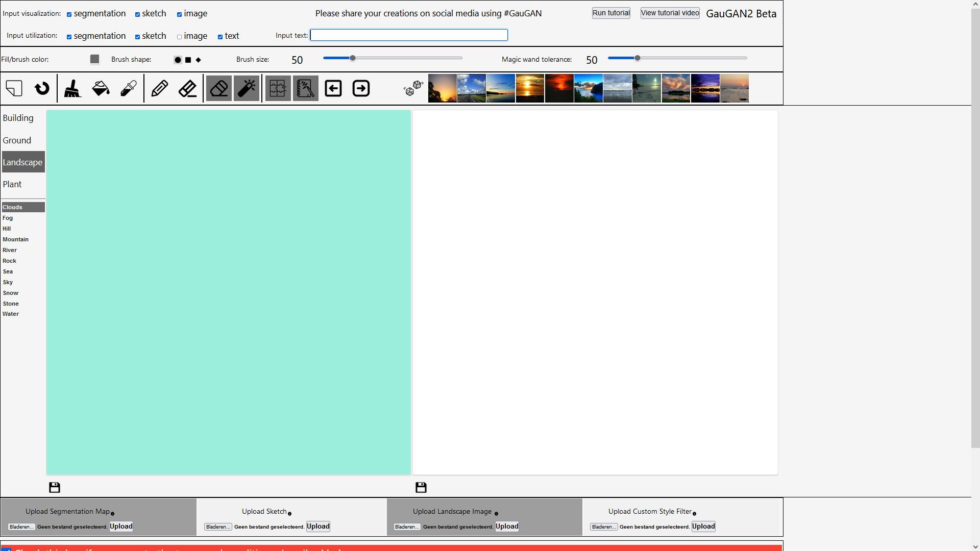
Task: Click the undo circular arrow icon
Action: (42, 88)
